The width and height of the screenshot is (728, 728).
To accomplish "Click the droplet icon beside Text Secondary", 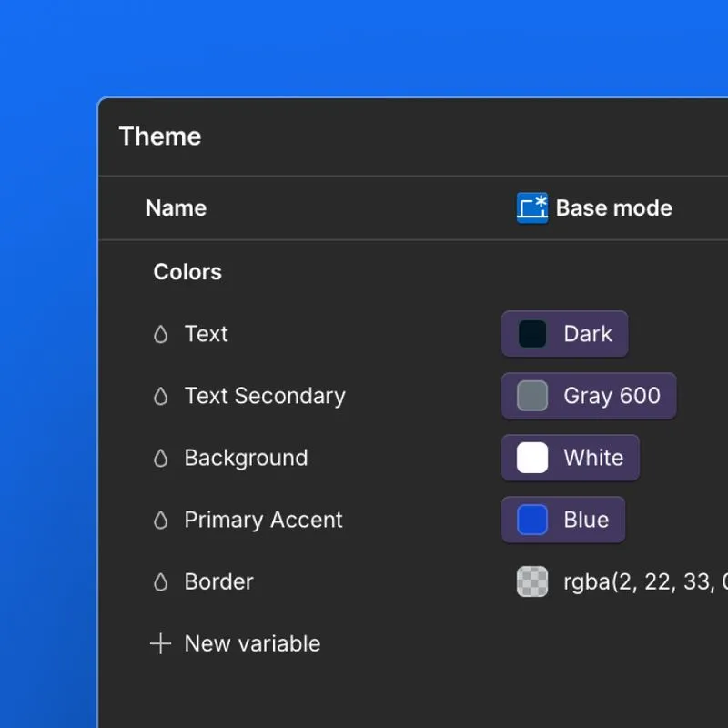I will 161,397.
